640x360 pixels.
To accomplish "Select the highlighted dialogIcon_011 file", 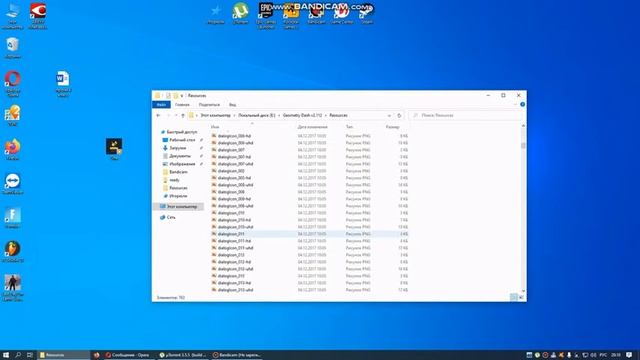I will tap(310, 234).
